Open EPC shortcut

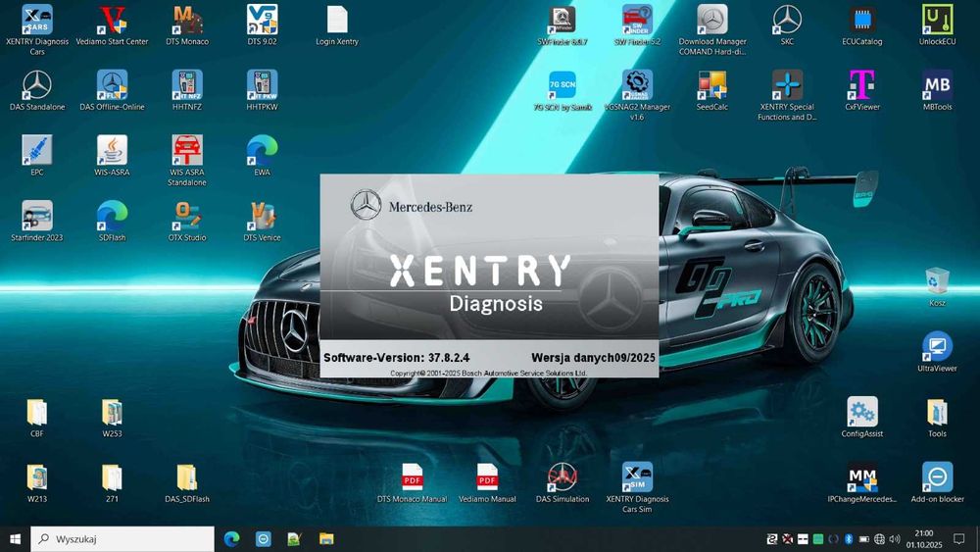pyautogui.click(x=37, y=151)
